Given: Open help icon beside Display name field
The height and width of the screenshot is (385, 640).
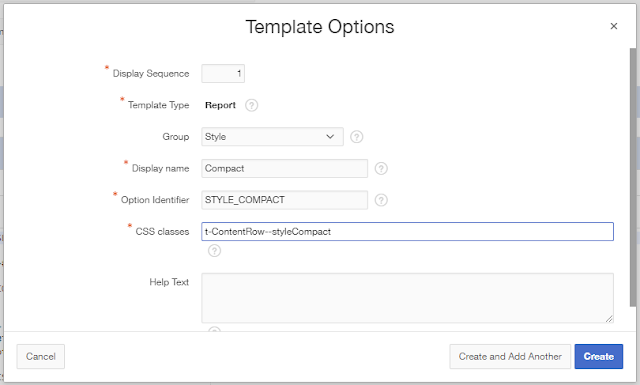Looking at the screenshot, I should (381, 169).
